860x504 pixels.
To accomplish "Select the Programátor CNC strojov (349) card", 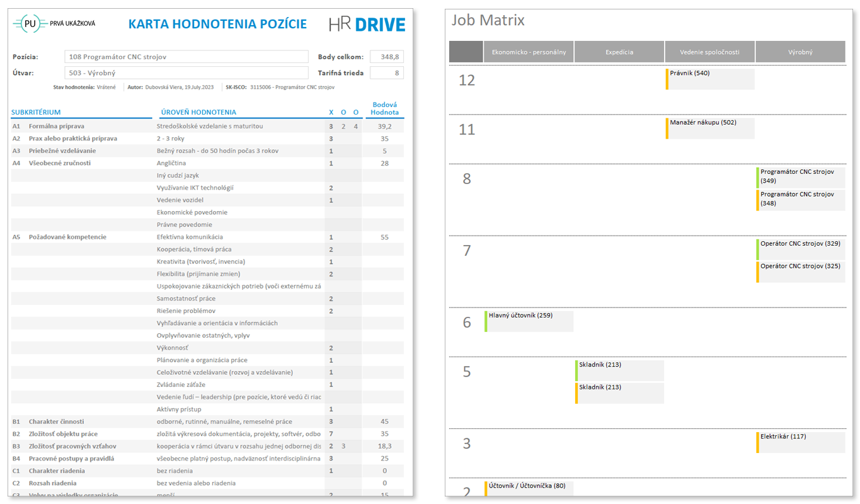I will [x=801, y=177].
